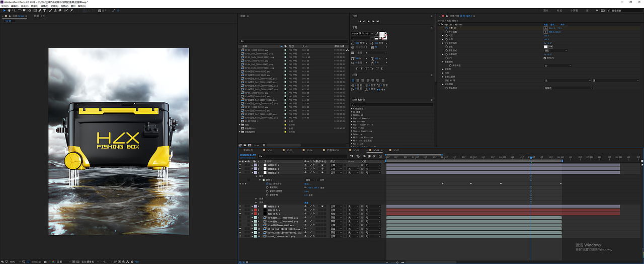Select the Pen tool

(x=40, y=11)
